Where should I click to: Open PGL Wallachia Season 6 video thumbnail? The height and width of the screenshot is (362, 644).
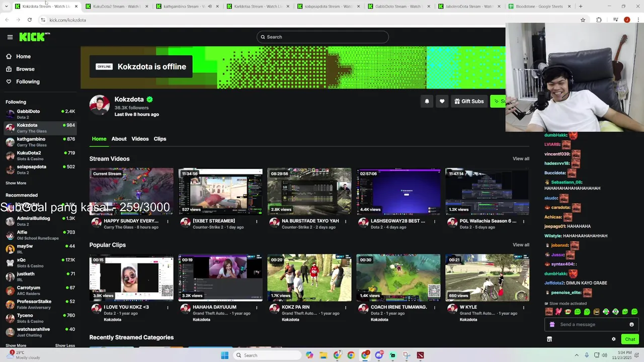[487, 192]
